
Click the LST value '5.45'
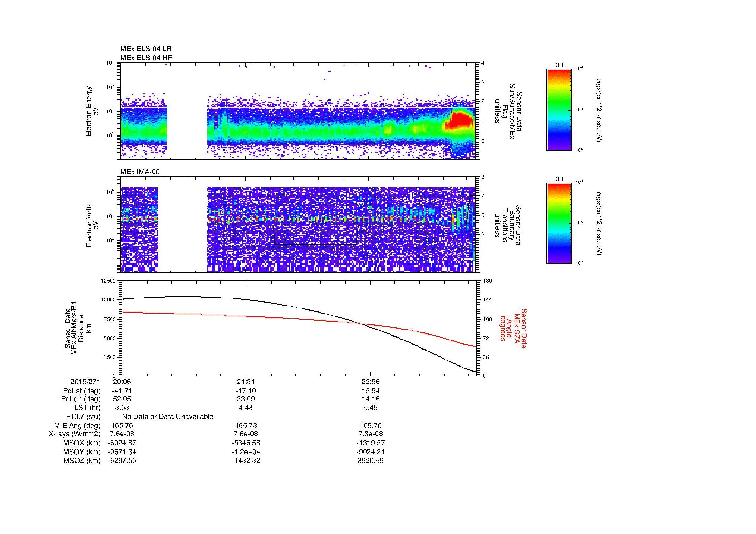pyautogui.click(x=371, y=408)
